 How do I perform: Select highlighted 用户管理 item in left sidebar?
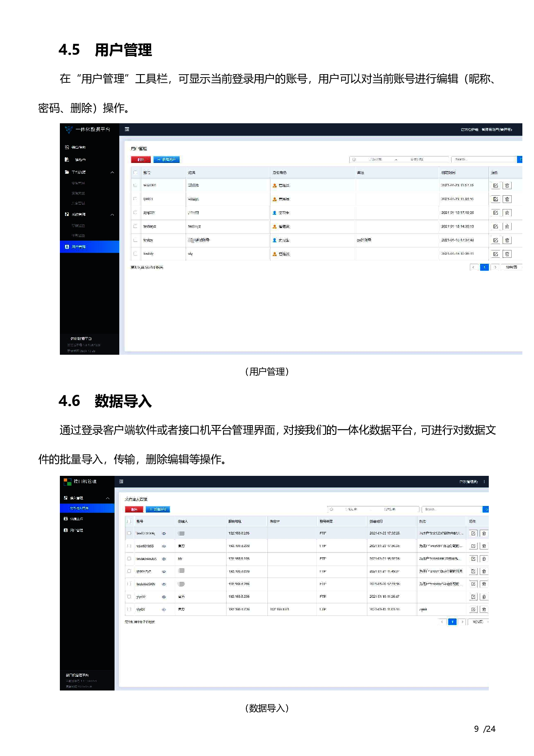[89, 247]
